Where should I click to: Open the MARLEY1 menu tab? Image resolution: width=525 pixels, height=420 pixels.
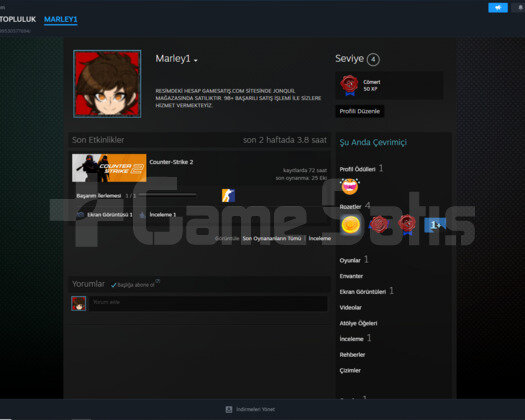(61, 19)
